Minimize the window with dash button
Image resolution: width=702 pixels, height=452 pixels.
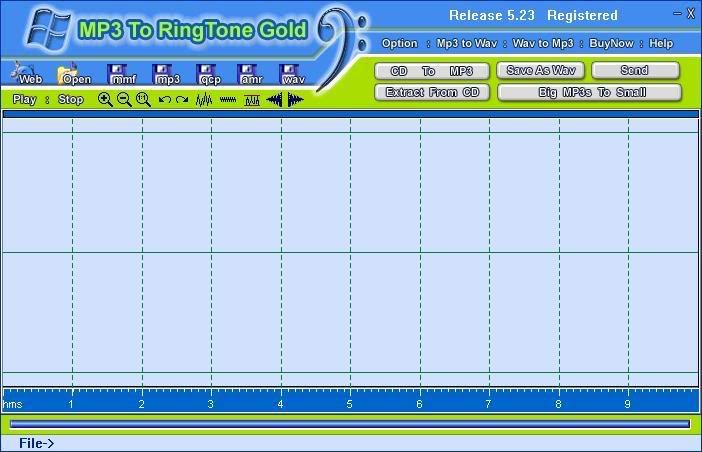coord(677,14)
